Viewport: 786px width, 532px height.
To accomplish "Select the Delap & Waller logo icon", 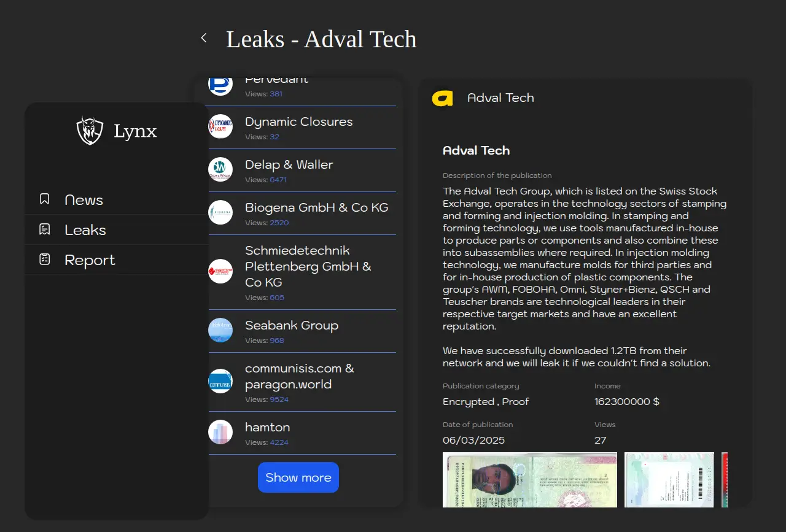I will [220, 169].
